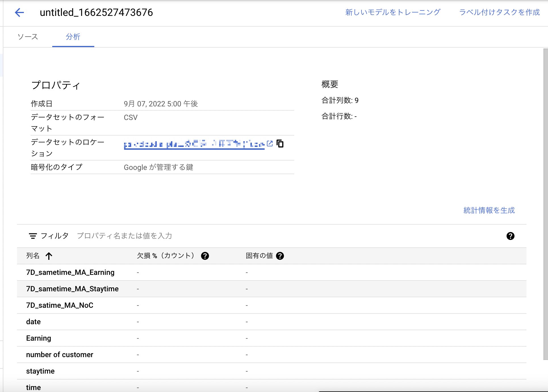Click the back arrow to return
The height and width of the screenshot is (392, 548).
[x=19, y=12]
